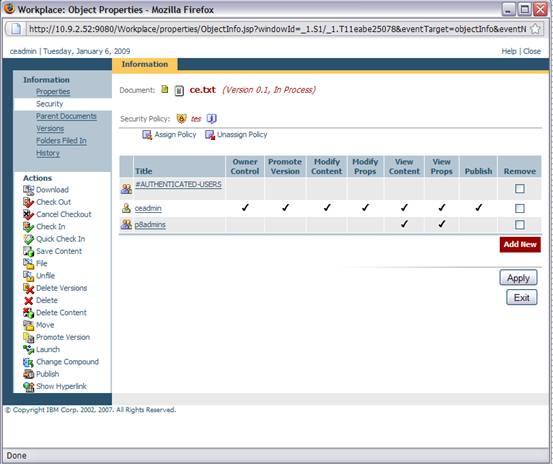Image resolution: width=553 pixels, height=464 pixels.
Task: Click p8admins' View Content checkmark
Action: point(404,224)
